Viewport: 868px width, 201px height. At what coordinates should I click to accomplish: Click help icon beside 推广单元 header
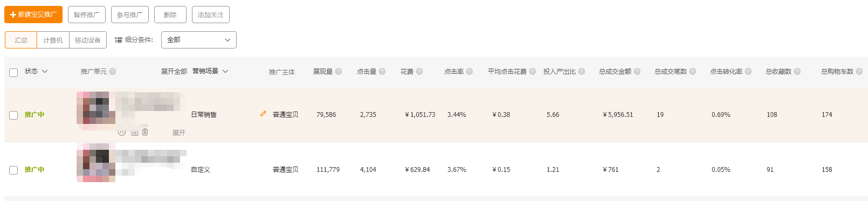coord(113,71)
